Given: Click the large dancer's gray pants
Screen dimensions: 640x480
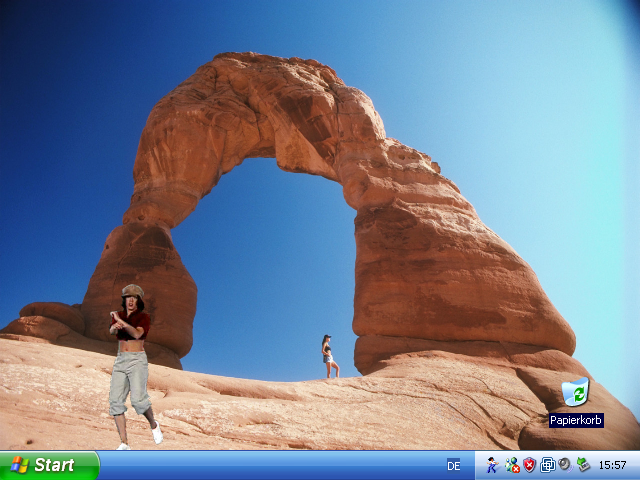Looking at the screenshot, I should (130, 380).
